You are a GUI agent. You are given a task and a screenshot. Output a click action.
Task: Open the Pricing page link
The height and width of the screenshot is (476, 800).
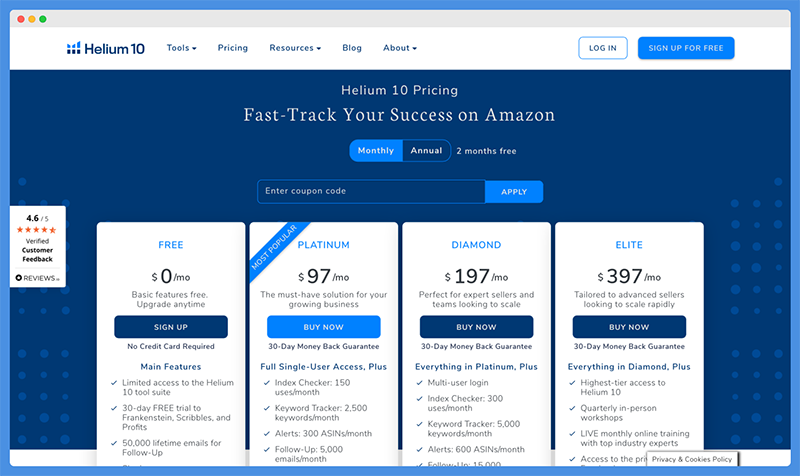[x=233, y=48]
